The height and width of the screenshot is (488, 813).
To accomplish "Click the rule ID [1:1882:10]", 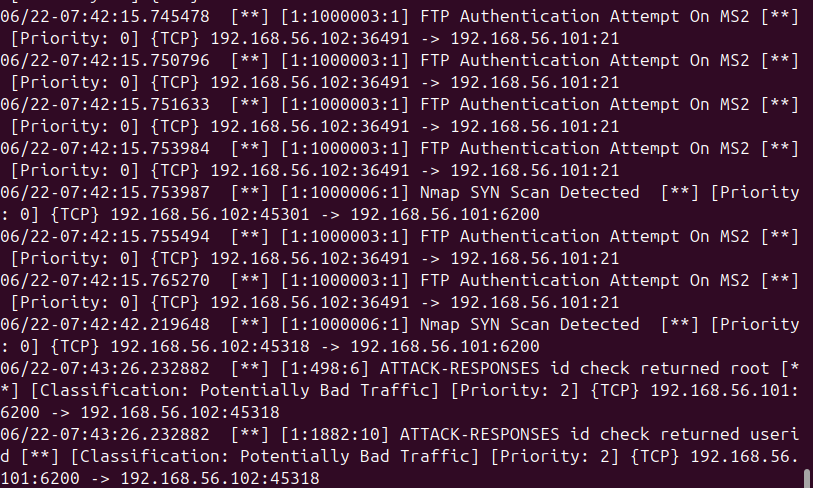I will tap(335, 435).
